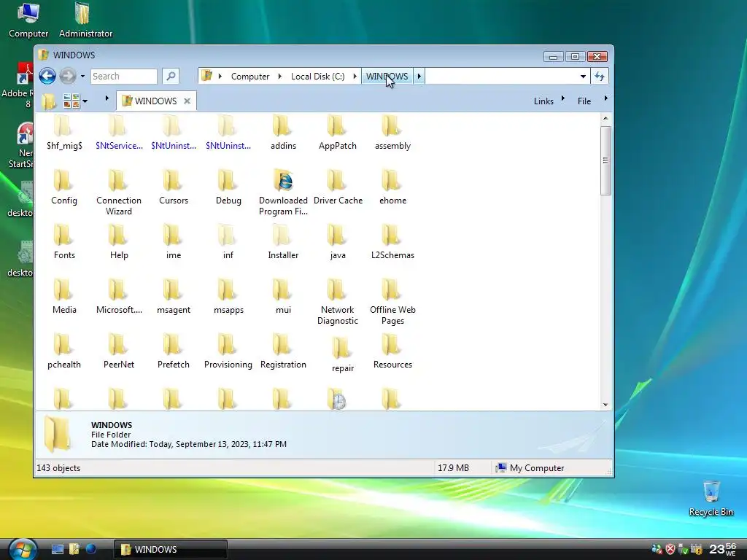Select the java folder
The image size is (747, 560).
click(x=338, y=242)
